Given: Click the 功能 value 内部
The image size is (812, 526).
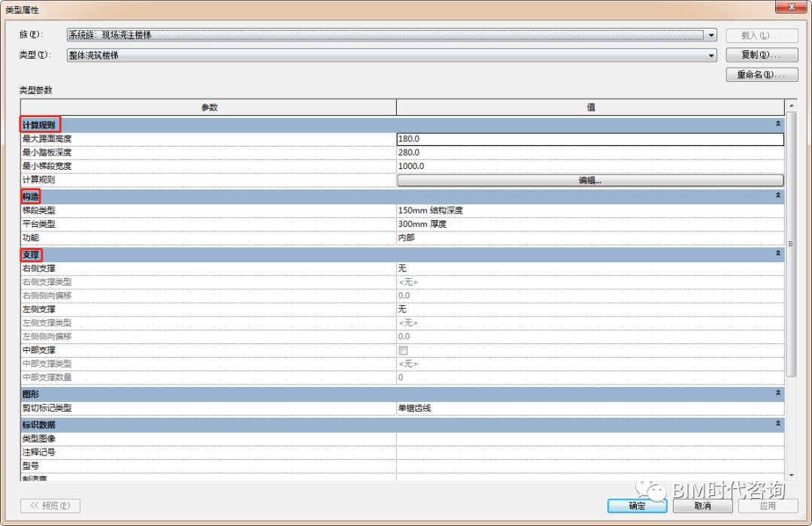Looking at the screenshot, I should point(590,237).
